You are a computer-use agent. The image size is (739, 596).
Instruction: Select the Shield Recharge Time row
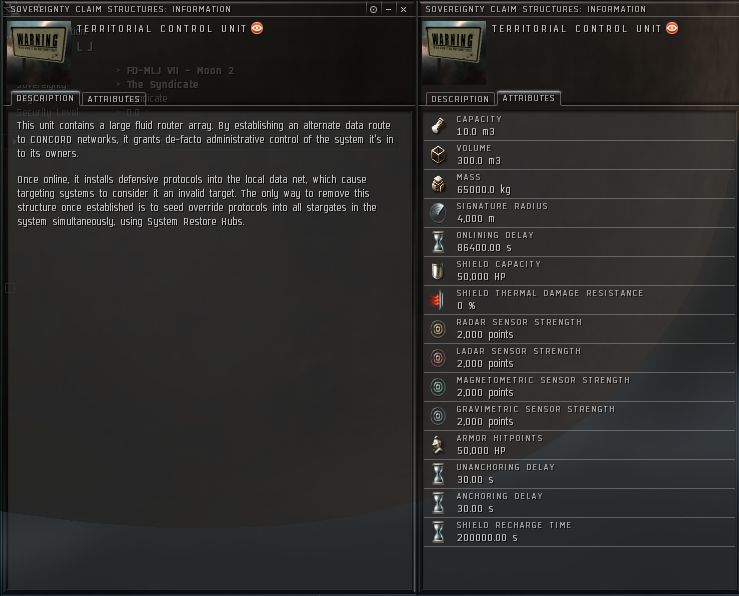coord(579,532)
